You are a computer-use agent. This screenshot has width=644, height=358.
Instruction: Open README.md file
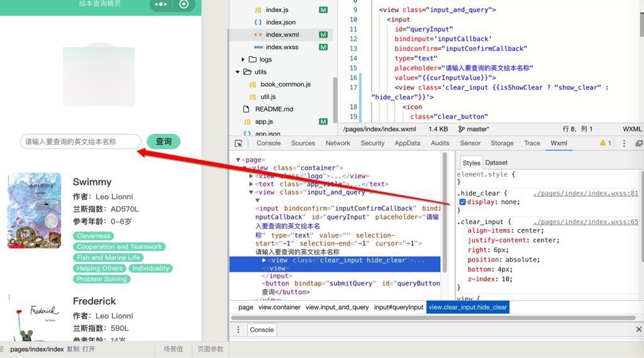(274, 109)
